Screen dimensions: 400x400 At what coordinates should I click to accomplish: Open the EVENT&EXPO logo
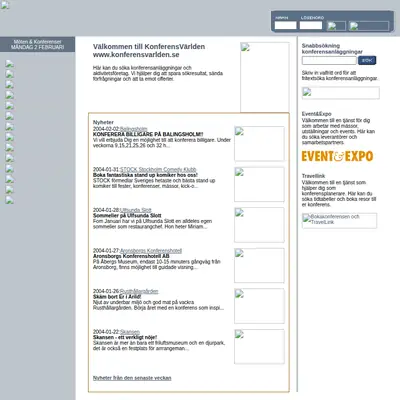[x=337, y=156]
